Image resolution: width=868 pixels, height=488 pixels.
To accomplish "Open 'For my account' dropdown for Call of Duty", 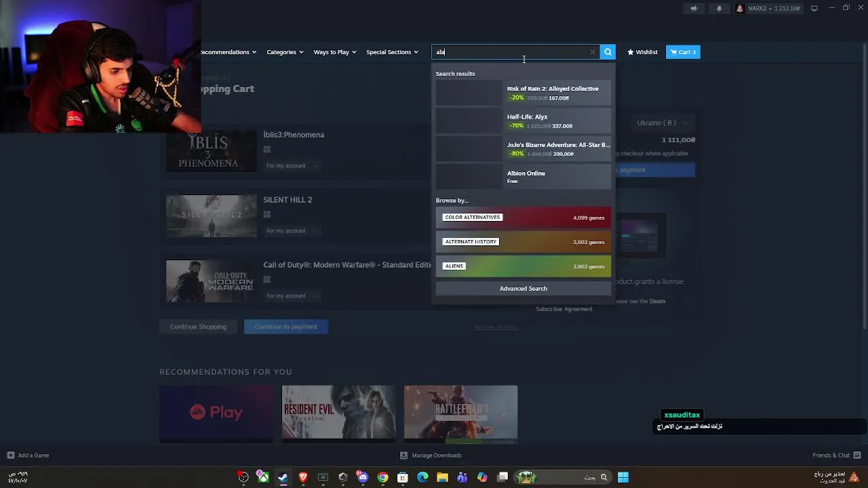I will (291, 296).
